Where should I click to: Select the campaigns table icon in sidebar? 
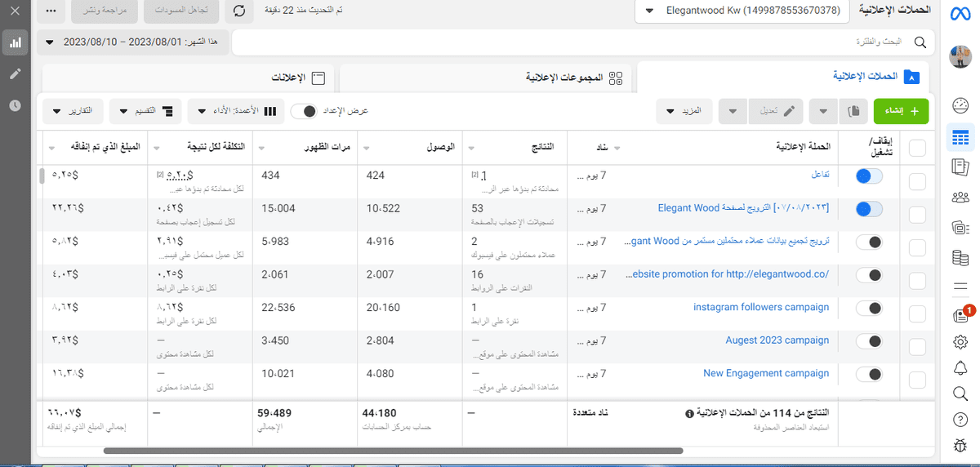960,136
